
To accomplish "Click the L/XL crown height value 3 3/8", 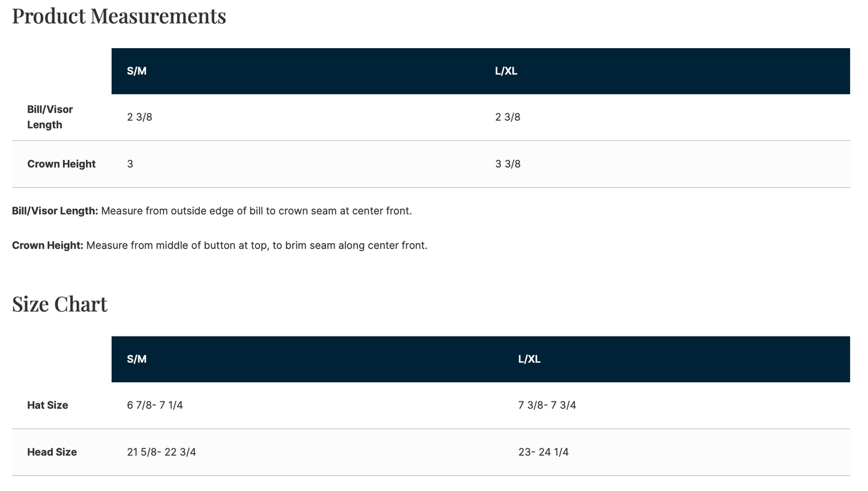I will [x=508, y=164].
